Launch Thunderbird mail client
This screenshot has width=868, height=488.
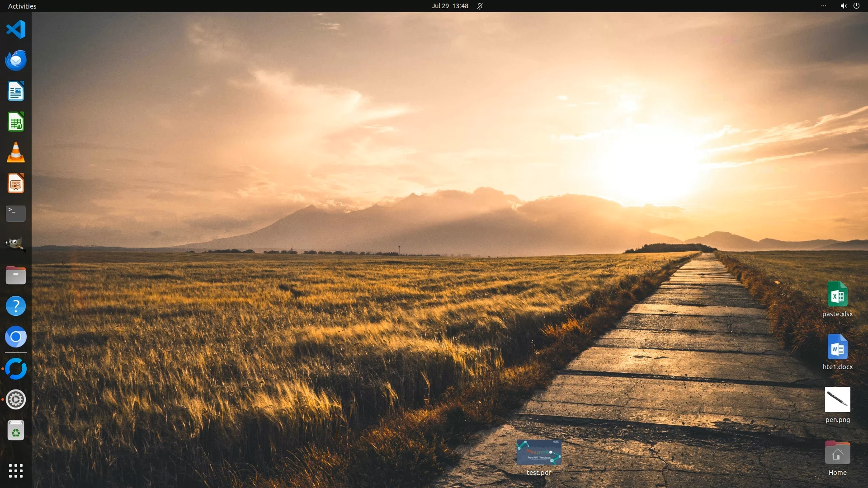coord(16,61)
